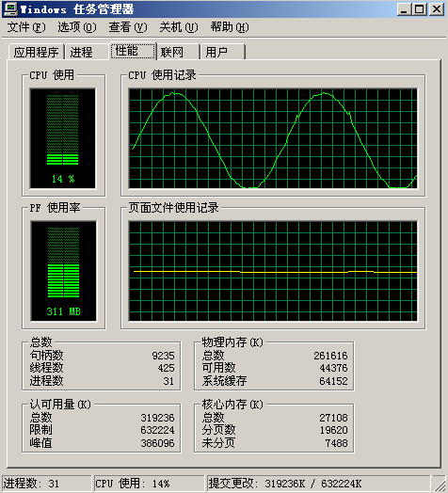448x493 pixels.
Task: Click the PF 使用率 311 MB gauge
Action: pos(64,271)
